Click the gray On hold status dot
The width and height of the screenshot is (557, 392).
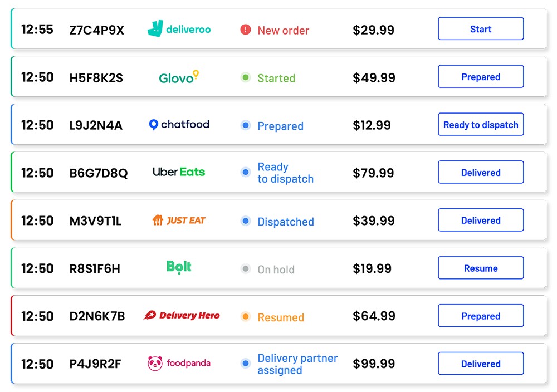(x=246, y=269)
